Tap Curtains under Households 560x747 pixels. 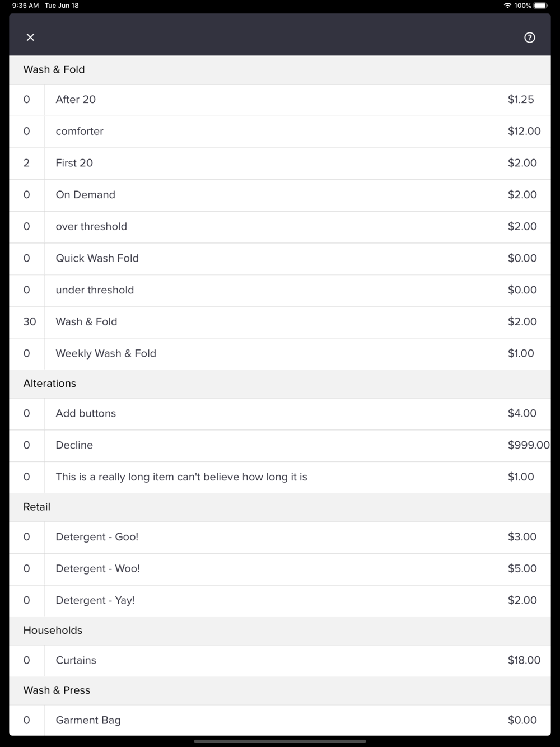coord(280,660)
